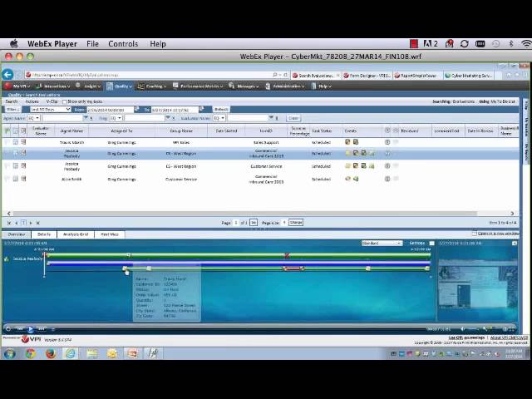Click the Clear filters button
This screenshot has width=532, height=399.
pyautogui.click(x=293, y=118)
